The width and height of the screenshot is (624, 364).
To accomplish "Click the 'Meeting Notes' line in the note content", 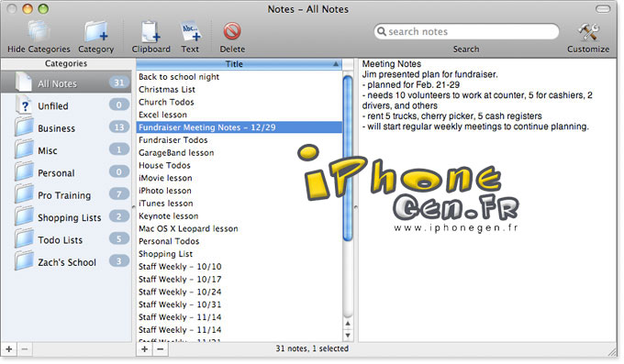I will (391, 63).
